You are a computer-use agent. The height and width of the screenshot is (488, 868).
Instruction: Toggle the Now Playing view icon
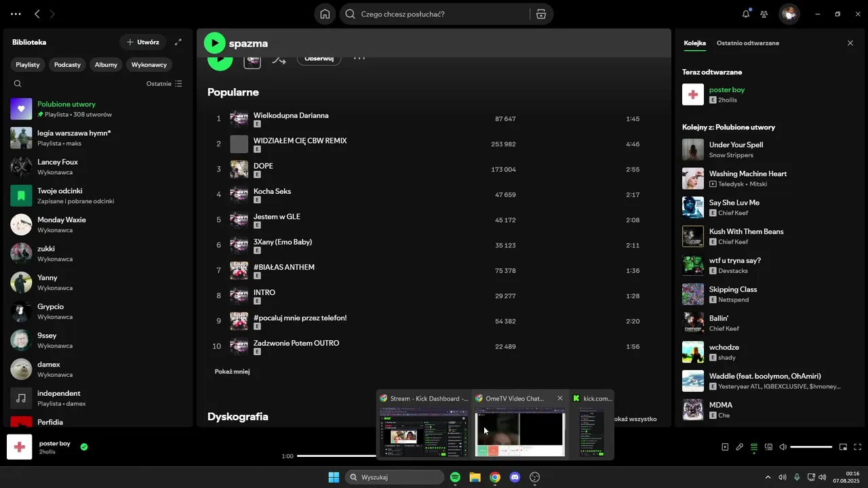725,447
